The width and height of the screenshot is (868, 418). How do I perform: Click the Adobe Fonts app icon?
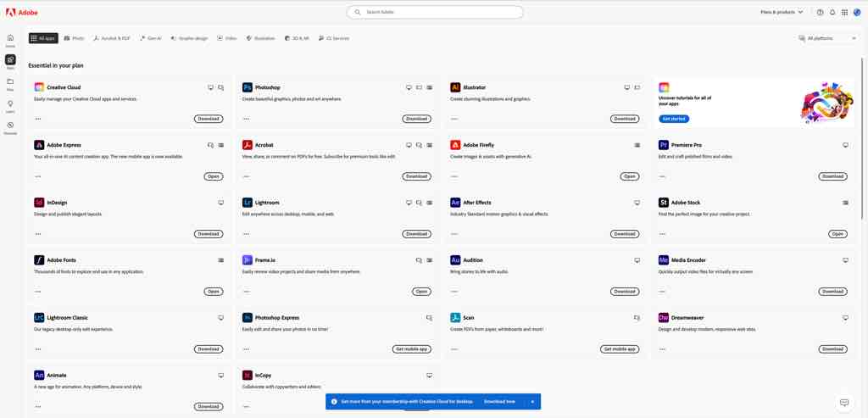pos(39,260)
